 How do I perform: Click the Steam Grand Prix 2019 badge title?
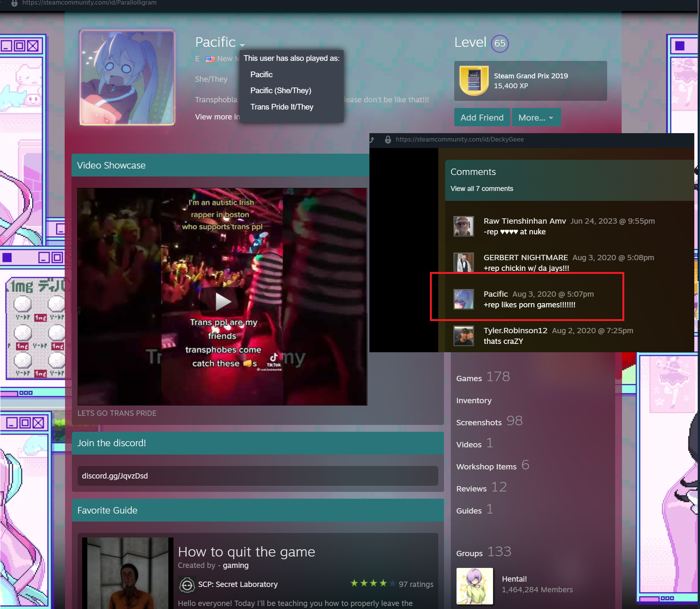[x=531, y=76]
